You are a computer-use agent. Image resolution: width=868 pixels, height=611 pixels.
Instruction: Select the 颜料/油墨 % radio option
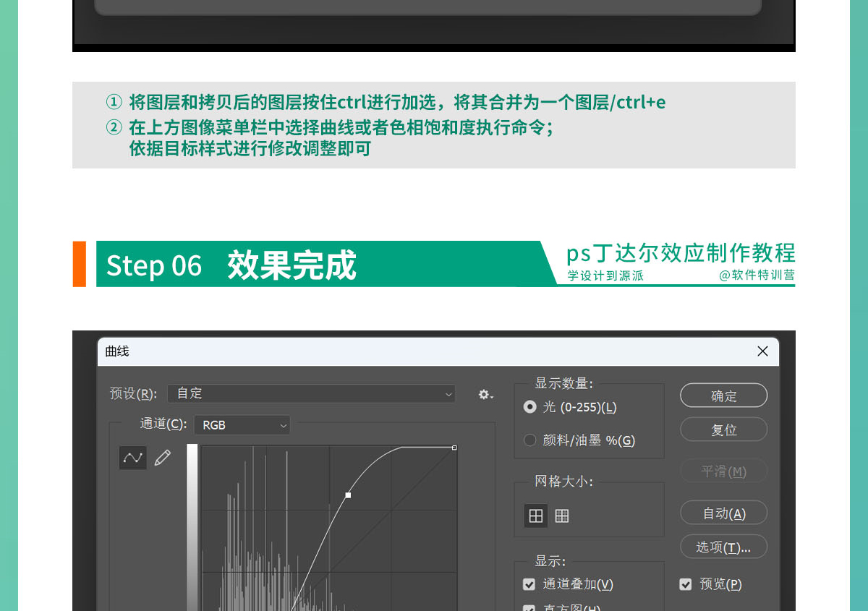pos(530,440)
